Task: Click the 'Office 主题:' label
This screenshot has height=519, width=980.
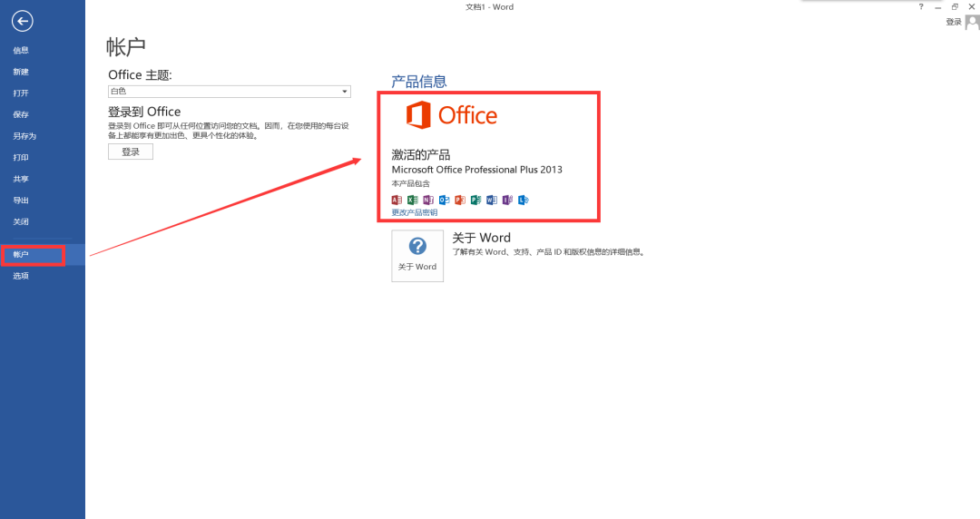Action: click(x=140, y=75)
